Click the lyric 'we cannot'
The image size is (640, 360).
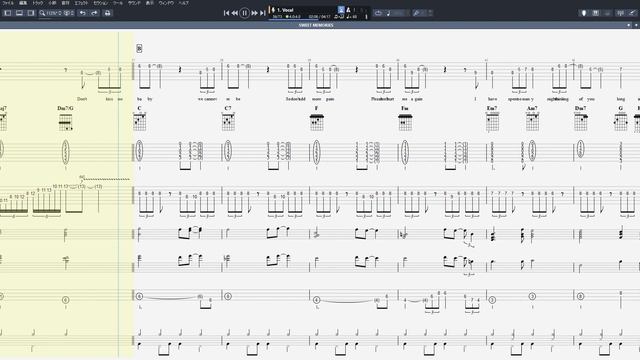pos(207,99)
